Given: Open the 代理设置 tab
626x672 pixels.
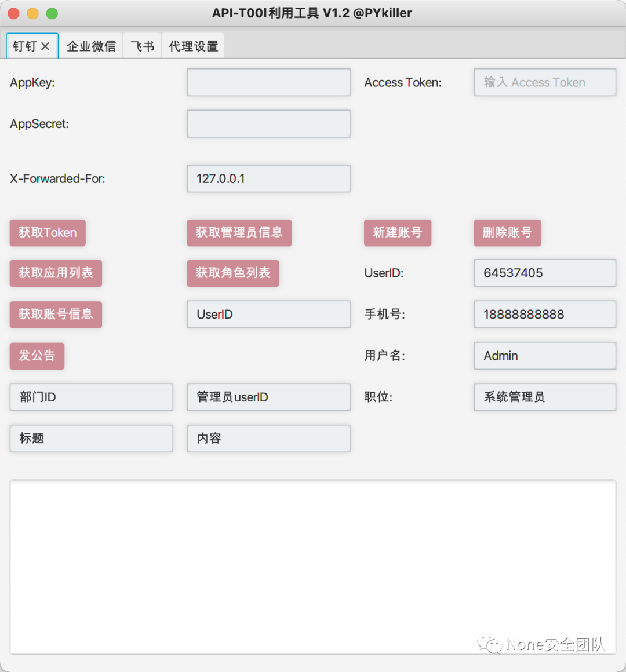Looking at the screenshot, I should pos(193,46).
